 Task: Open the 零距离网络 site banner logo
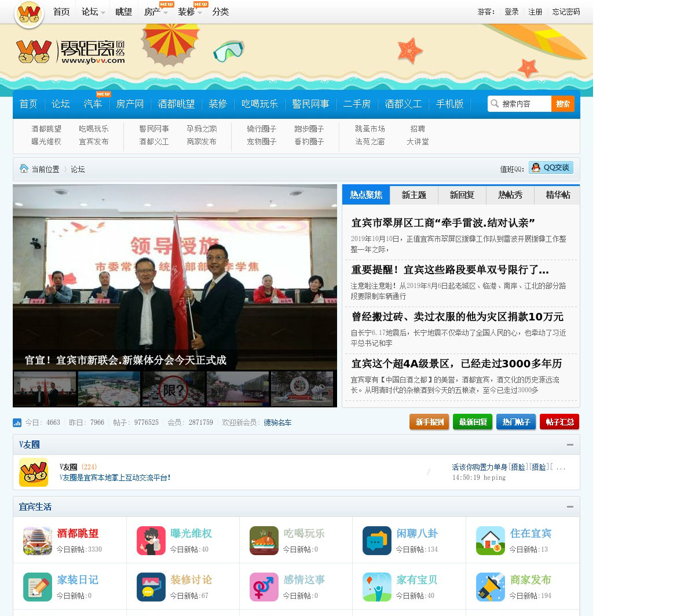[x=70, y=52]
